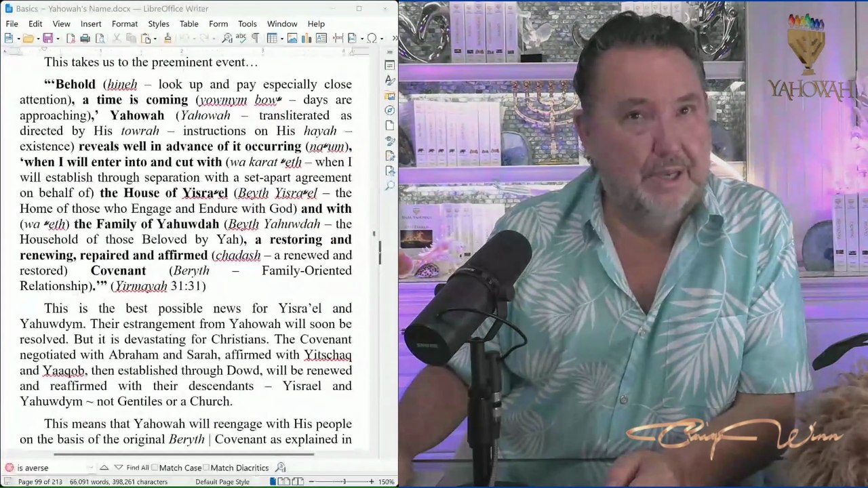This screenshot has width=868, height=488.
Task: Find the next match with down arrow
Action: (x=119, y=468)
